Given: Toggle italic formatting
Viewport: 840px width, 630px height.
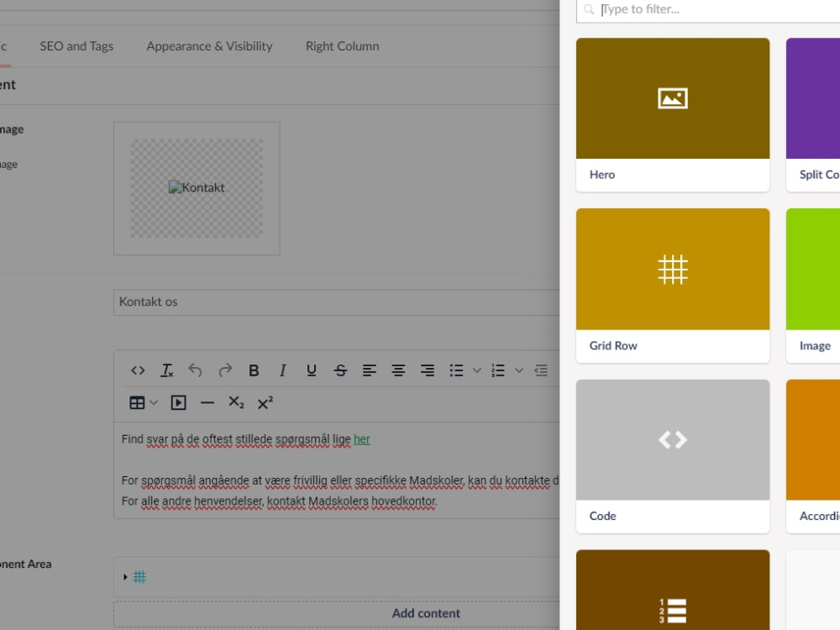Looking at the screenshot, I should (x=282, y=370).
